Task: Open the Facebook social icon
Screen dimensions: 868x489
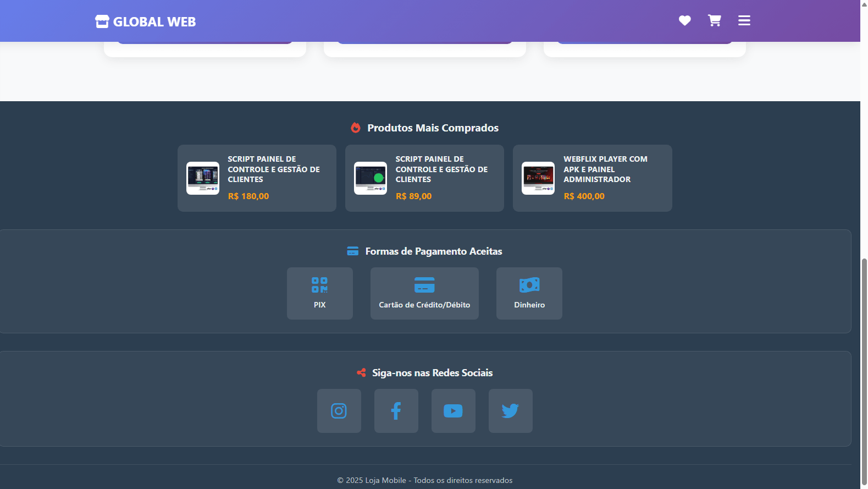Action: [x=396, y=411]
